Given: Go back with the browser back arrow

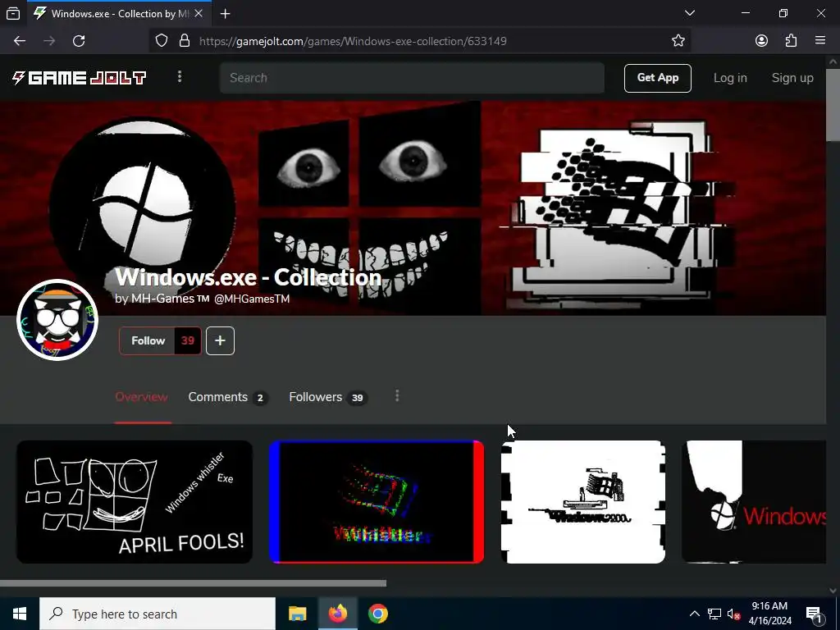Looking at the screenshot, I should click(20, 41).
